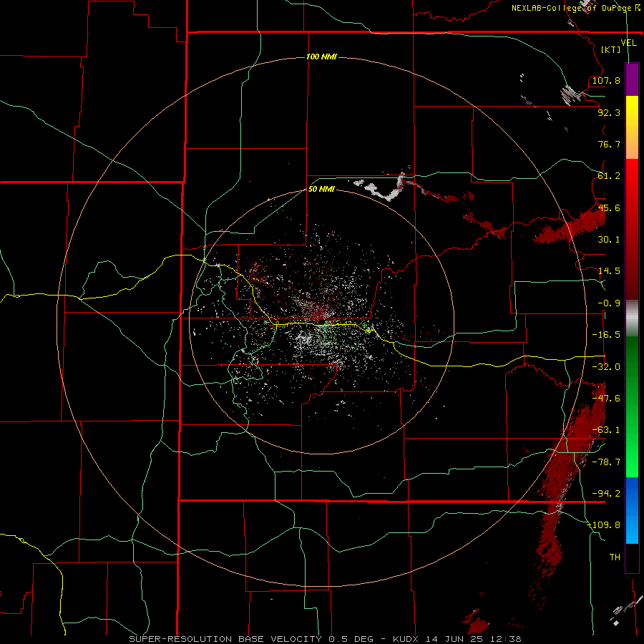Click the -78.7 velocity scale value
Image resolution: width=644 pixels, height=644 pixels.
click(606, 462)
